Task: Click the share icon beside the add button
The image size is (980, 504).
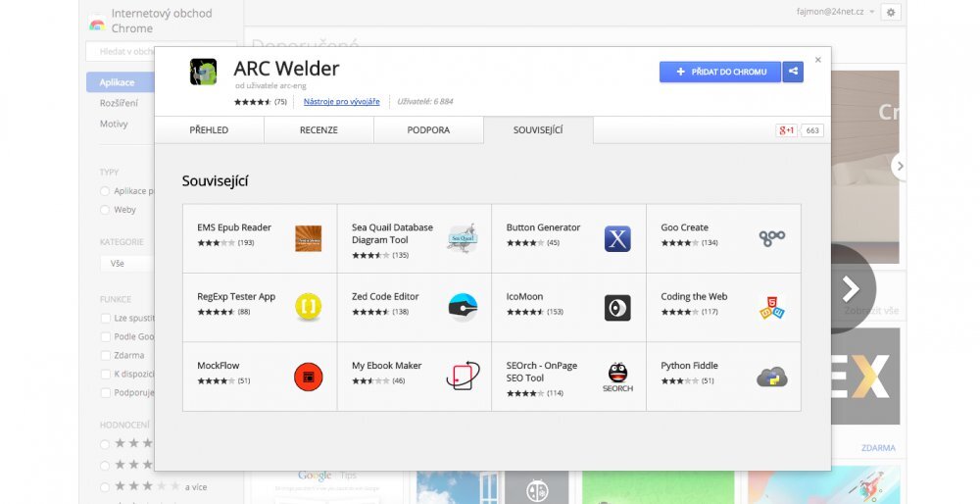Action: (x=793, y=72)
